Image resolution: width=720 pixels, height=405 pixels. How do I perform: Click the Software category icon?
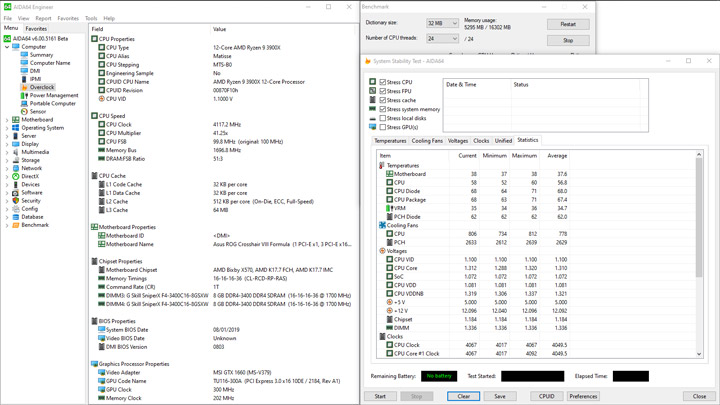[x=16, y=192]
